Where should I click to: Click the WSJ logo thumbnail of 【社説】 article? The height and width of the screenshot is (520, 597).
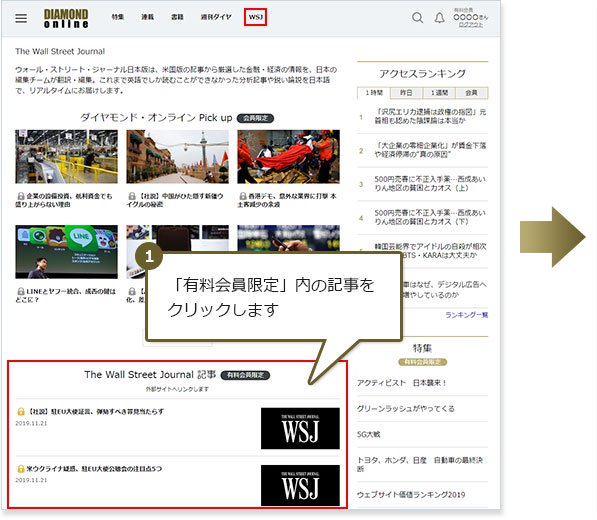point(300,428)
